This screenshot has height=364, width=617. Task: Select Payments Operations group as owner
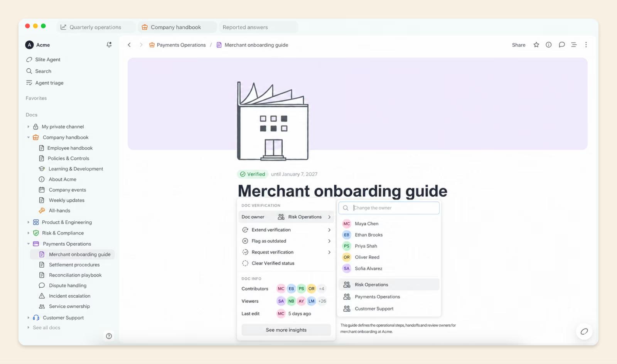[389, 297]
